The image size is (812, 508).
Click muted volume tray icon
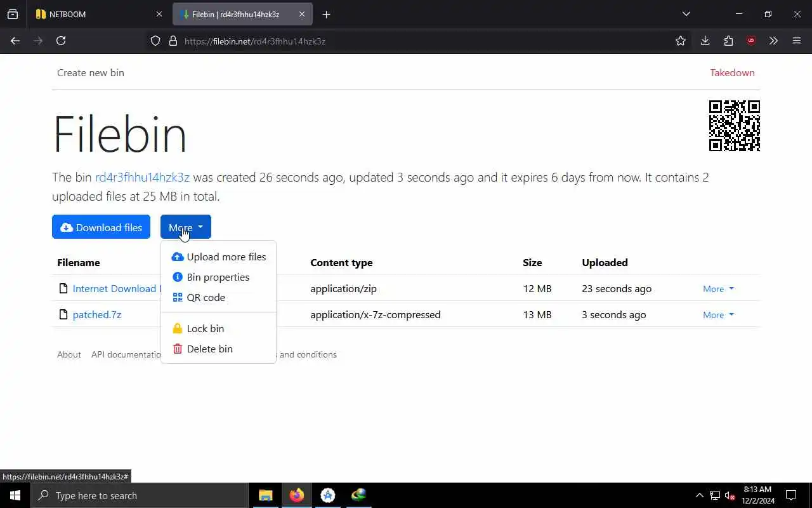pos(730,495)
